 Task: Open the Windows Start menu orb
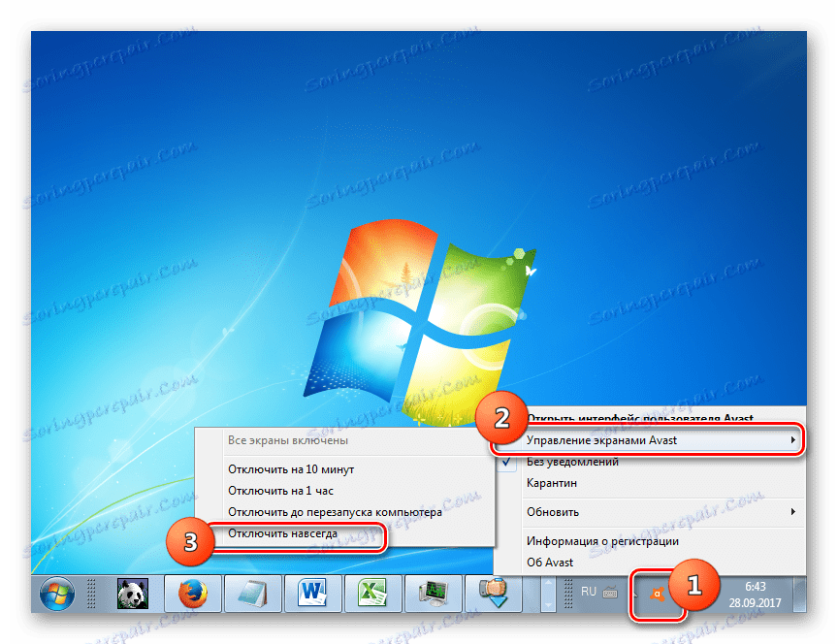(x=56, y=594)
